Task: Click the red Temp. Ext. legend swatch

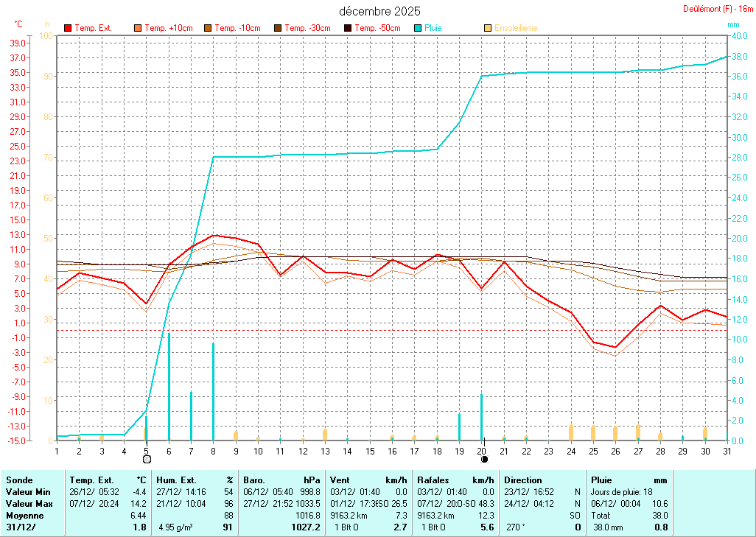Action: (68, 28)
